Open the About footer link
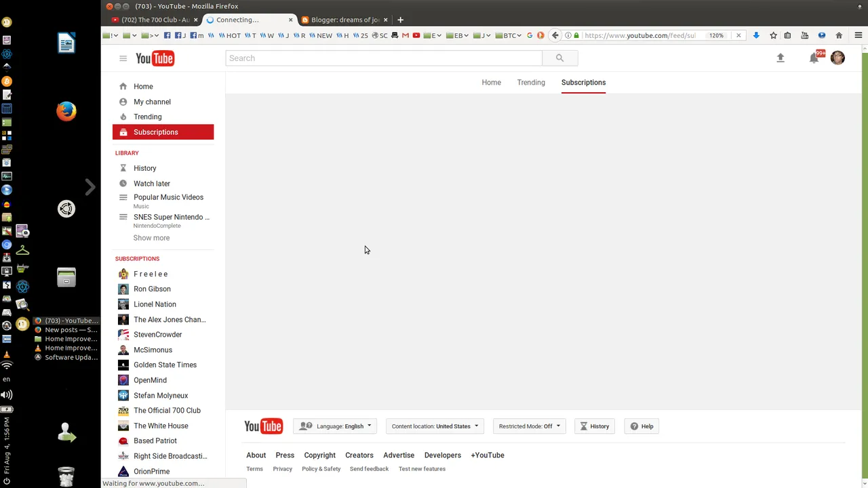Image resolution: width=868 pixels, height=488 pixels. [256, 455]
